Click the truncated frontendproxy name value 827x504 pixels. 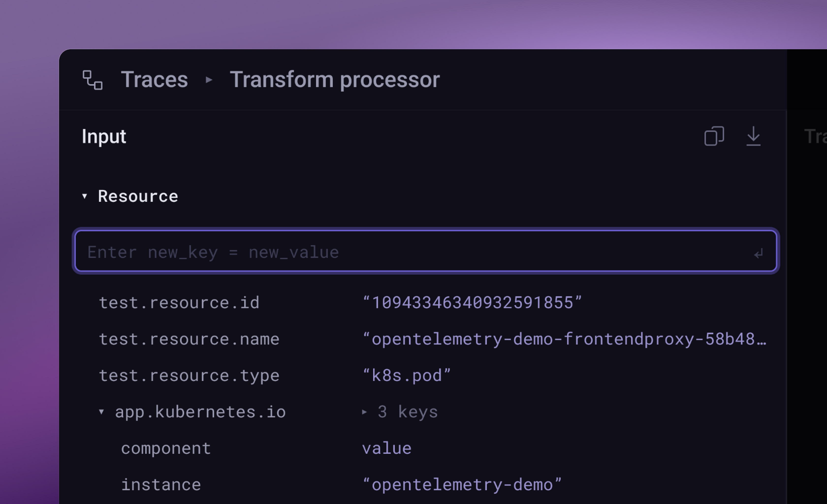[564, 339]
